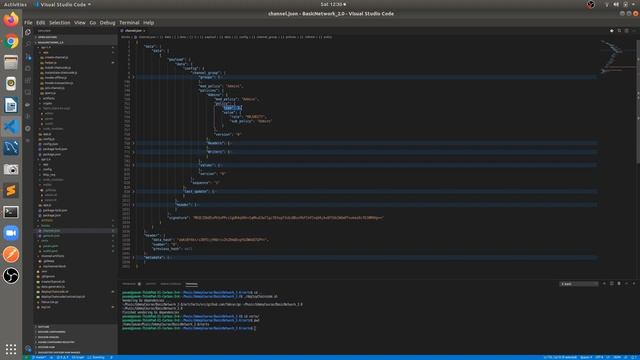Image resolution: width=640 pixels, height=360 pixels.
Task: Open the Activities overview
Action: click(15, 4)
